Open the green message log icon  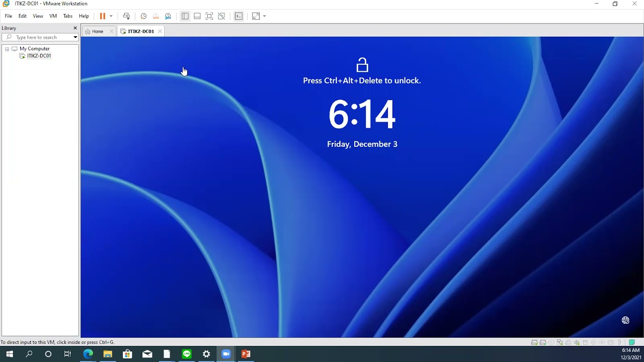(632, 342)
